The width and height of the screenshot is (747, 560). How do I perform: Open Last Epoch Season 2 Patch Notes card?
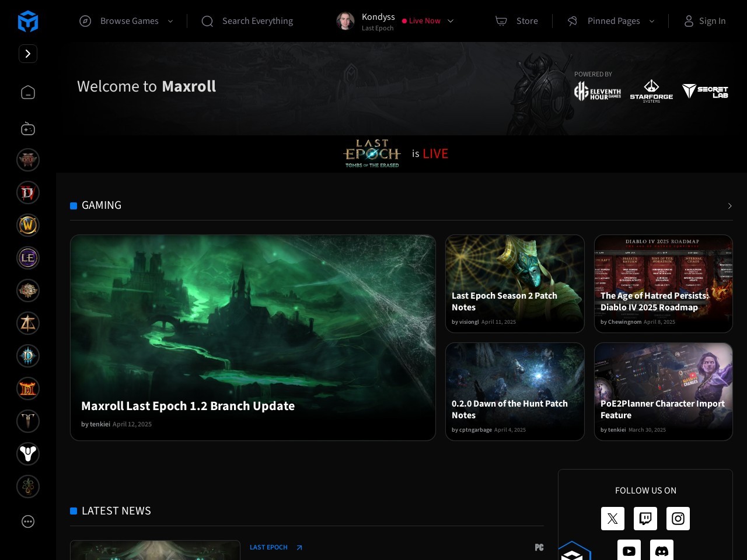click(x=515, y=283)
